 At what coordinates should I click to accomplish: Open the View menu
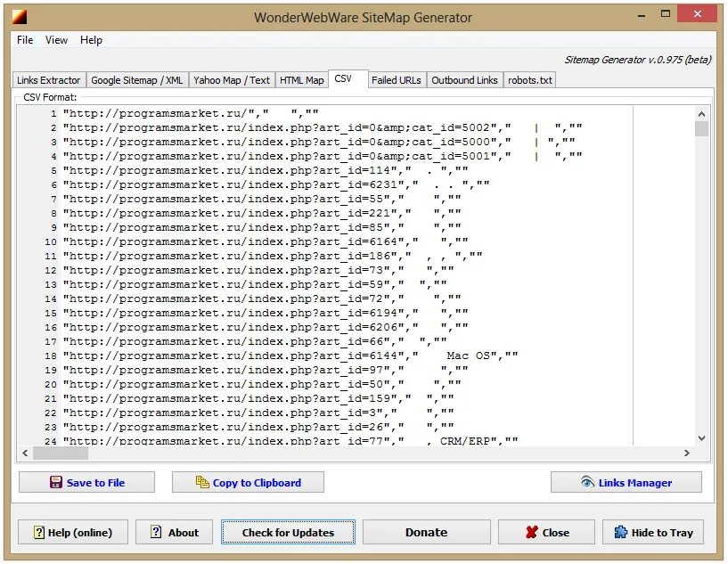56,40
